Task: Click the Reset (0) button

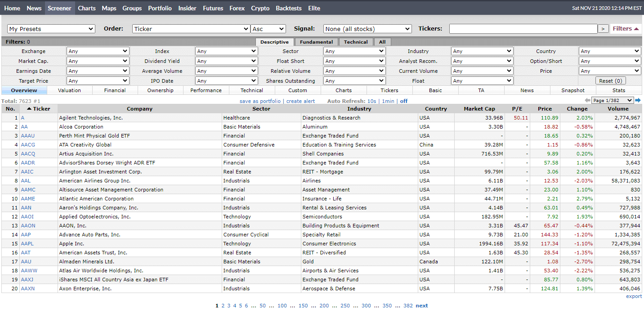Action: pos(610,81)
